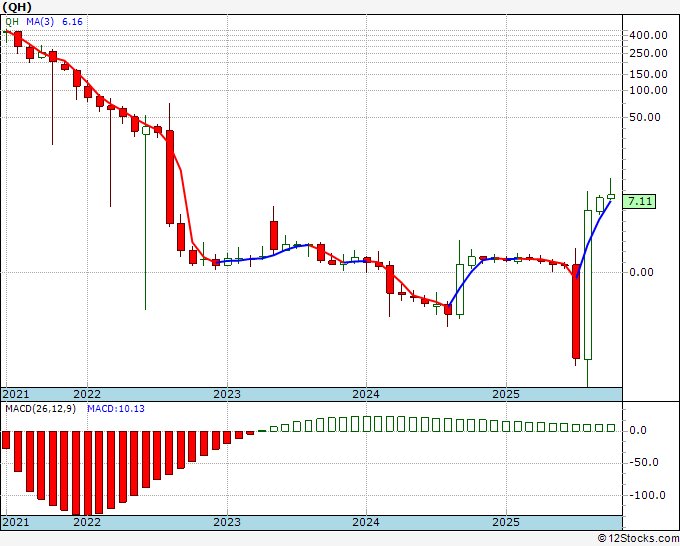Click 2022 on the MACD timeline
This screenshot has height=546, width=680.
[x=87, y=522]
